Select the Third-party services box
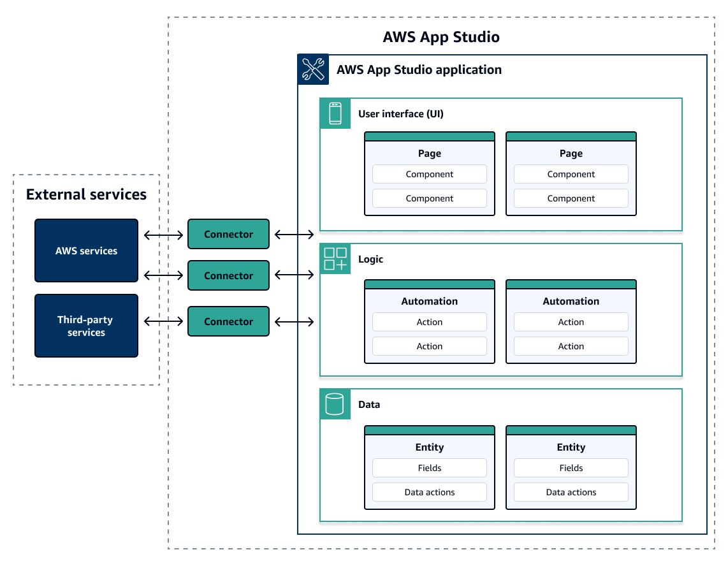This screenshot has width=728, height=566. coord(86,326)
